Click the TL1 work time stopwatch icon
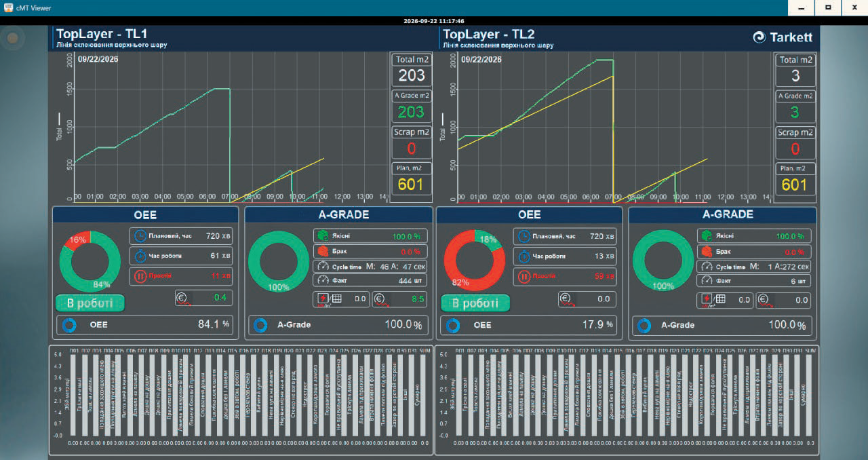The width and height of the screenshot is (868, 460). [140, 256]
